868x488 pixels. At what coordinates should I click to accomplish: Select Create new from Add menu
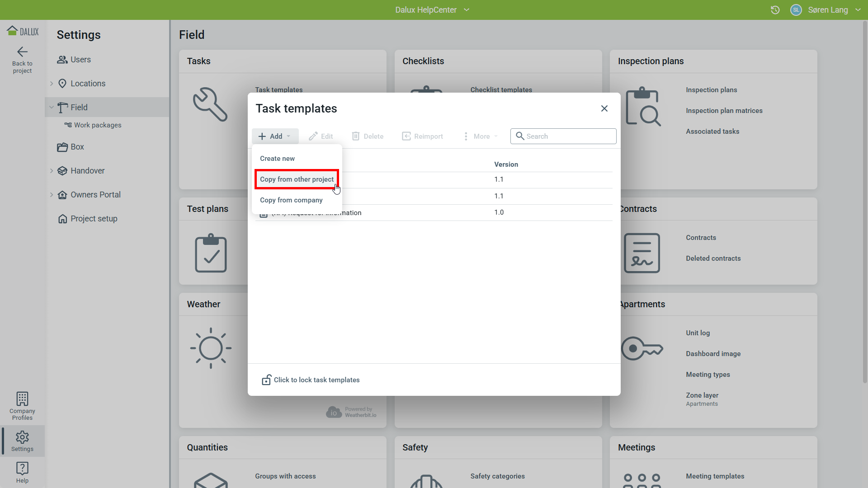point(277,159)
